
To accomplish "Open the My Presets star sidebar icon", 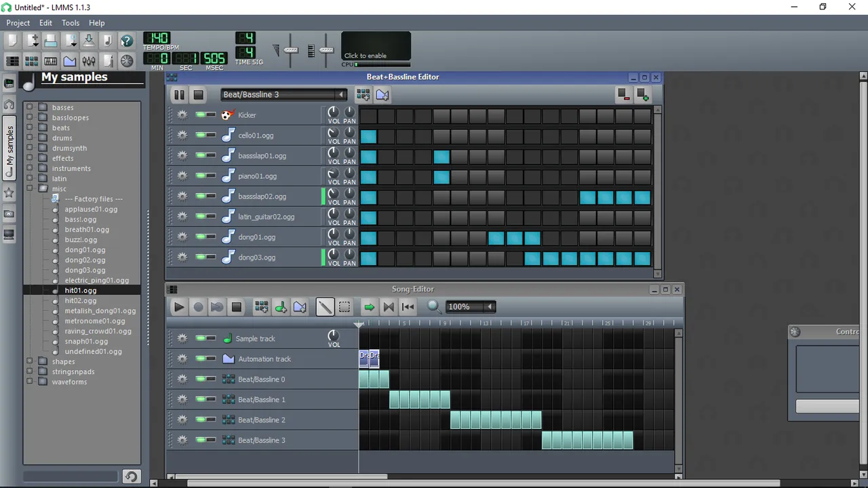I will [9, 193].
